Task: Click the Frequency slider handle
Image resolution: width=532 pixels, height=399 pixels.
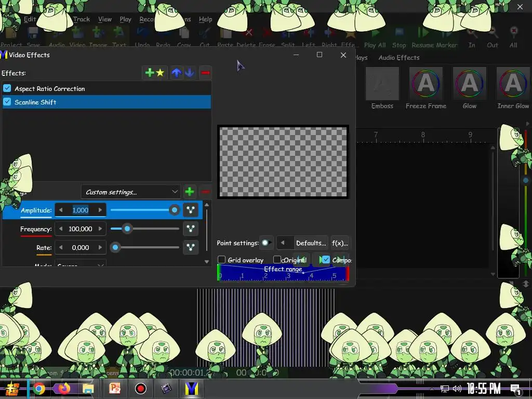Action: point(127,229)
